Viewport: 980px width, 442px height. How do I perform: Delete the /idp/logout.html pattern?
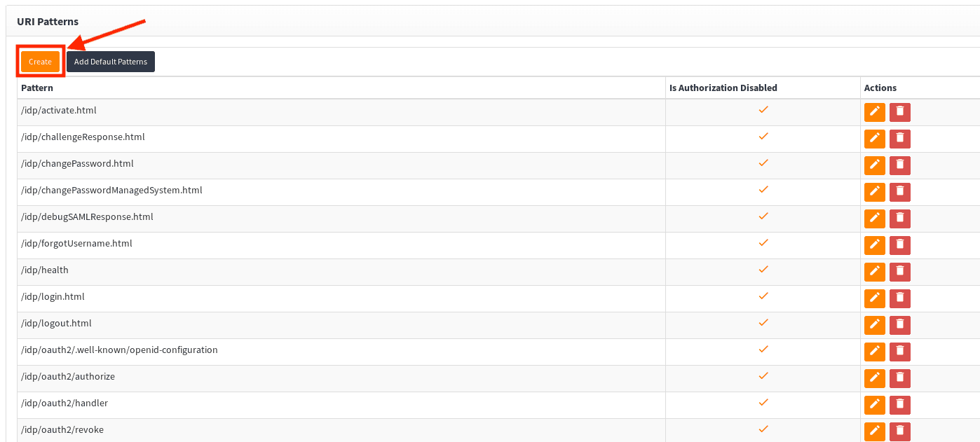[900, 325]
